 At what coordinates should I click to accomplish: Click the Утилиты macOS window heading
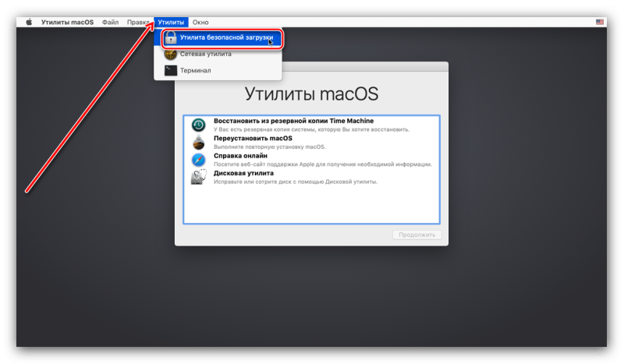(311, 94)
